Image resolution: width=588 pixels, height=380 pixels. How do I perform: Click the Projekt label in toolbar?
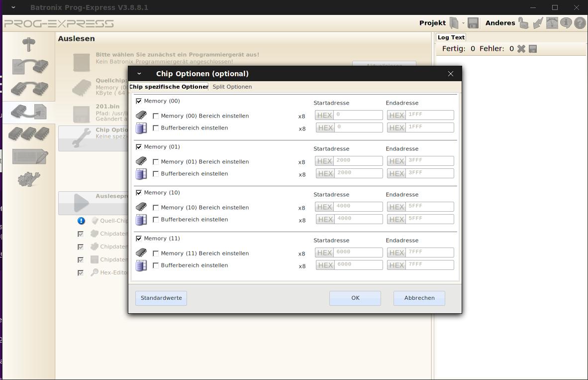[432, 23]
